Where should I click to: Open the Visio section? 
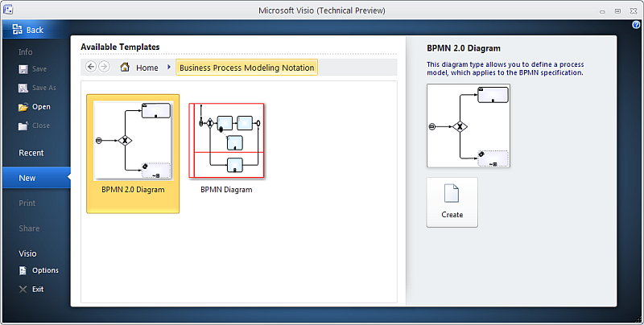27,253
